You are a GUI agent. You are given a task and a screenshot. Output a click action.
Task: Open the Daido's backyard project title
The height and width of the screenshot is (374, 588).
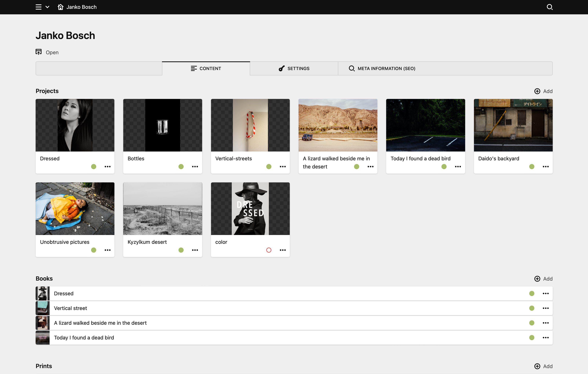tap(499, 159)
